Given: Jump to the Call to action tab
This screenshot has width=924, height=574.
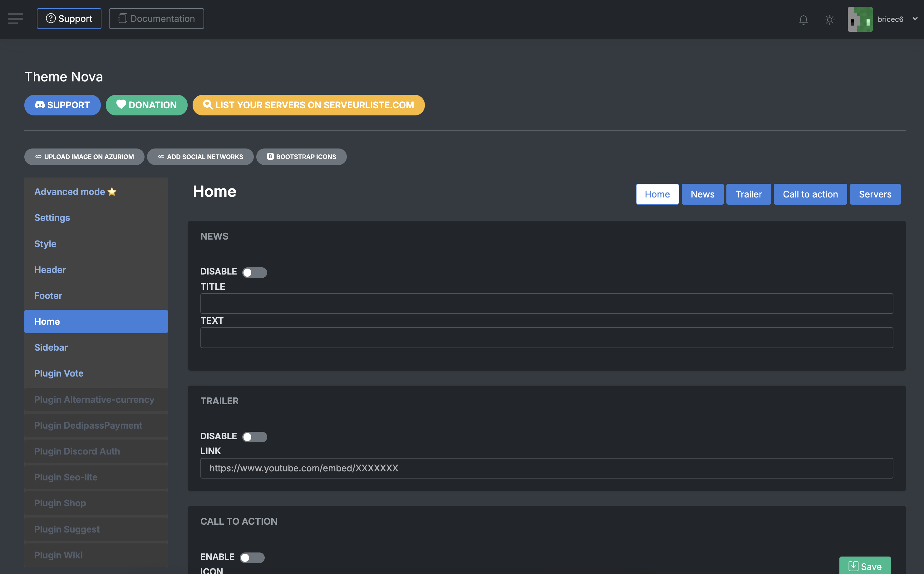Looking at the screenshot, I should pyautogui.click(x=810, y=194).
